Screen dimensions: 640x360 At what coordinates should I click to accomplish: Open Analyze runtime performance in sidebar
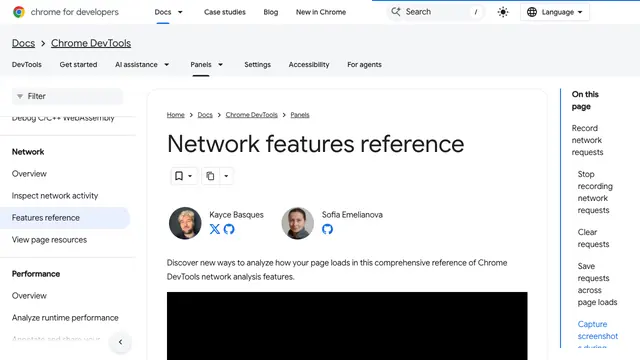coord(65,318)
